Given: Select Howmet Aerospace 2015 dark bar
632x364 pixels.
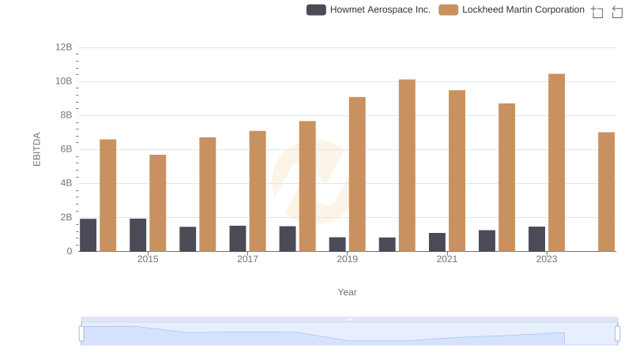Looking at the screenshot, I should tap(137, 235).
